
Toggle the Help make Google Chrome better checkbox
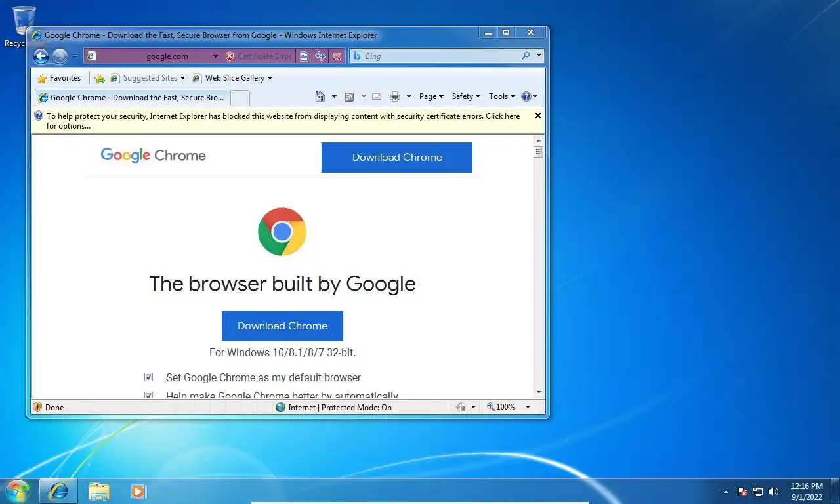tap(148, 395)
